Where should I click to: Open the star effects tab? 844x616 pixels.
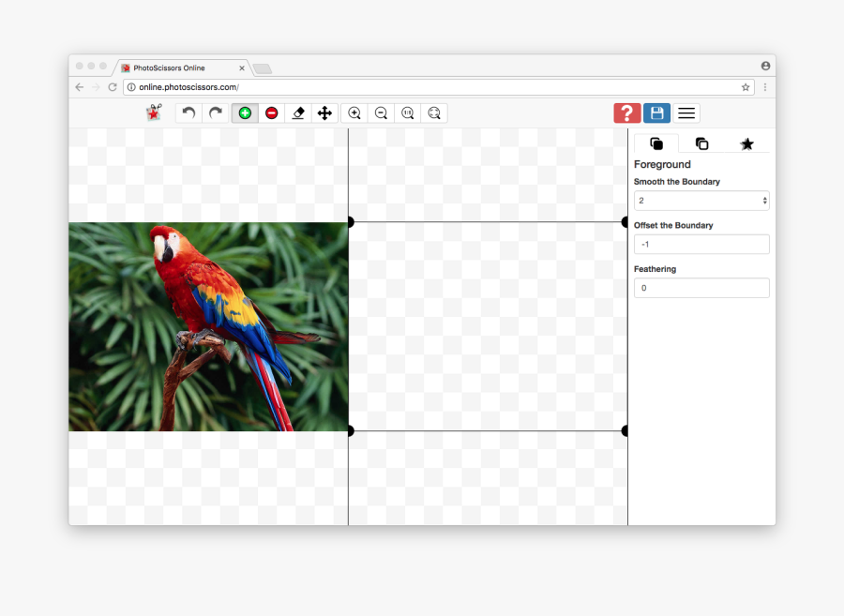[x=746, y=143]
